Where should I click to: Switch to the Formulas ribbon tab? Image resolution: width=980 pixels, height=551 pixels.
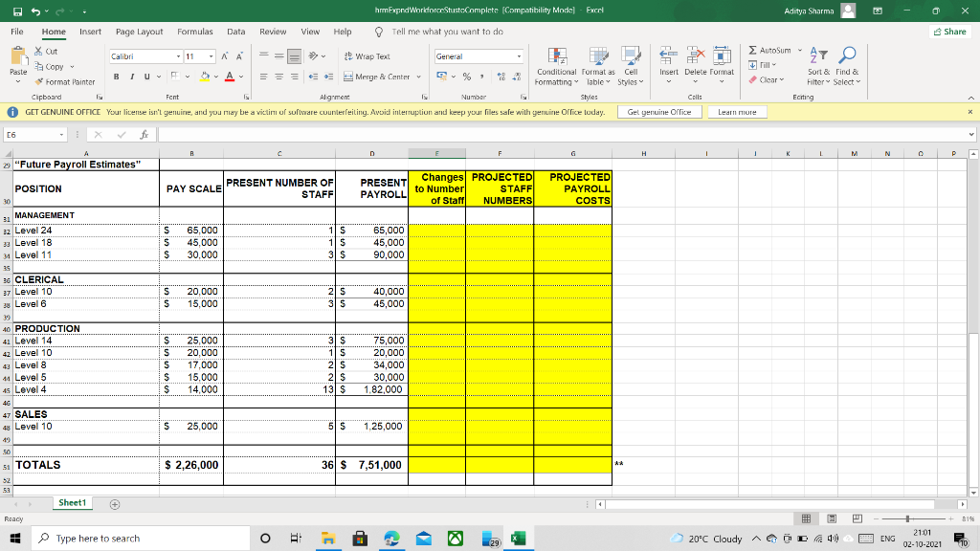195,31
